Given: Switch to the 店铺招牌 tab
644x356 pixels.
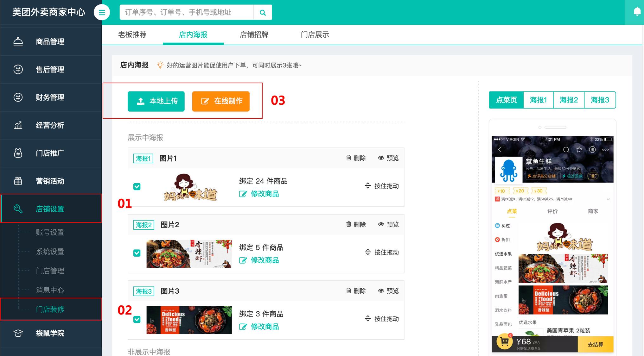Looking at the screenshot, I should point(254,34).
